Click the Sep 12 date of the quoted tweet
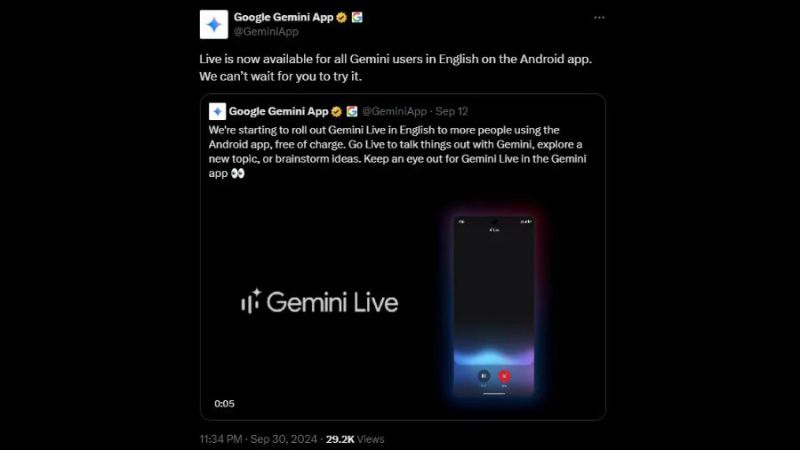Viewport: 800px width, 450px height. point(452,111)
